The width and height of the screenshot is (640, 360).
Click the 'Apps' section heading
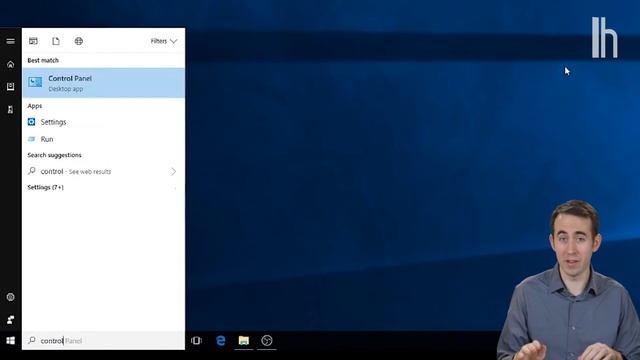pos(35,106)
